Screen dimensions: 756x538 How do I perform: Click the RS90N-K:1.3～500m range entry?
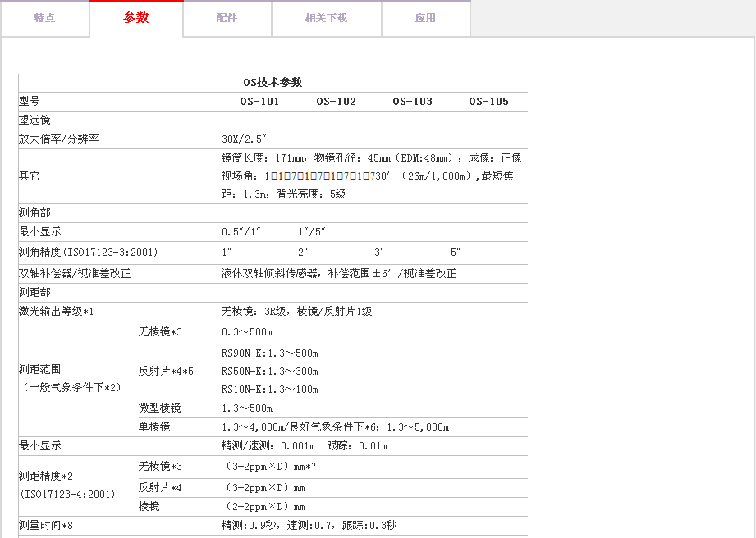point(270,353)
